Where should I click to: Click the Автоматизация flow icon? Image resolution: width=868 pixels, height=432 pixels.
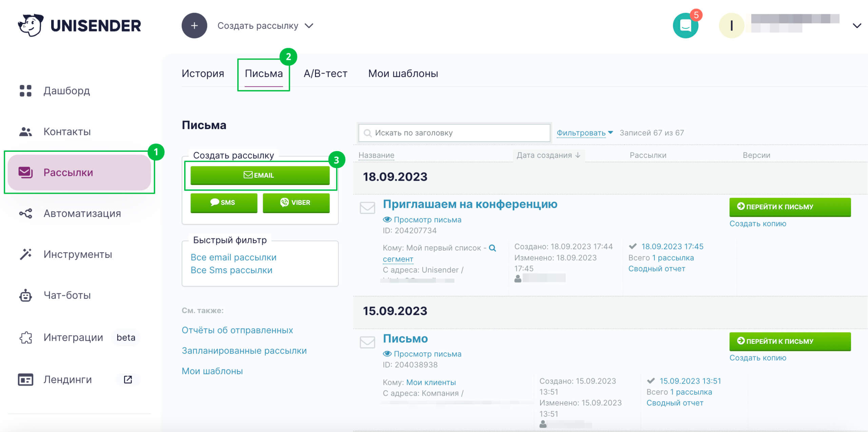coord(25,213)
